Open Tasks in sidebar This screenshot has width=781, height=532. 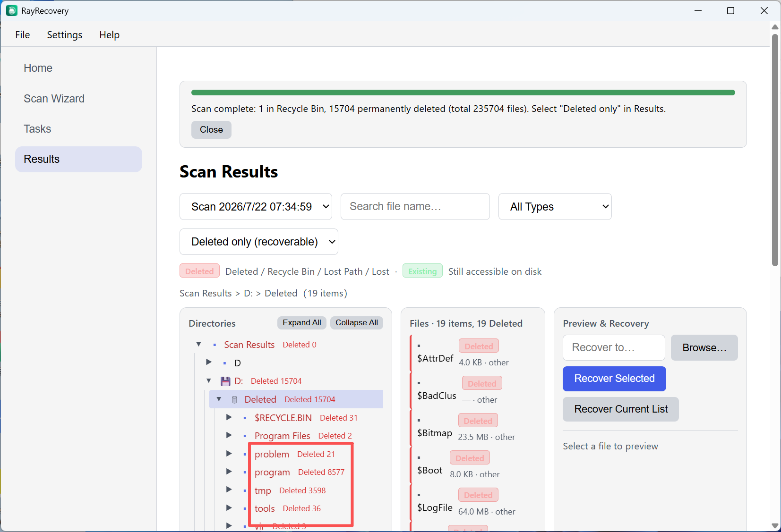coord(78,129)
